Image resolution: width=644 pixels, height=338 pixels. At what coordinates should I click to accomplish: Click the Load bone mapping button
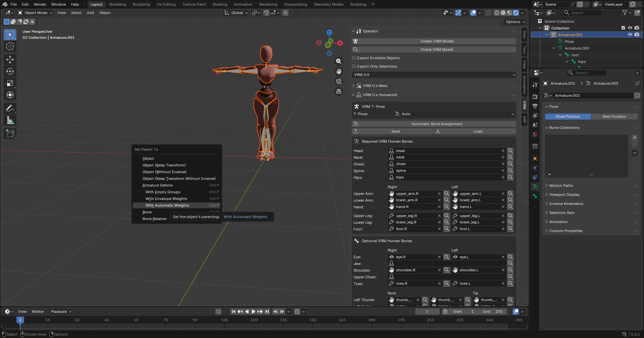click(475, 131)
